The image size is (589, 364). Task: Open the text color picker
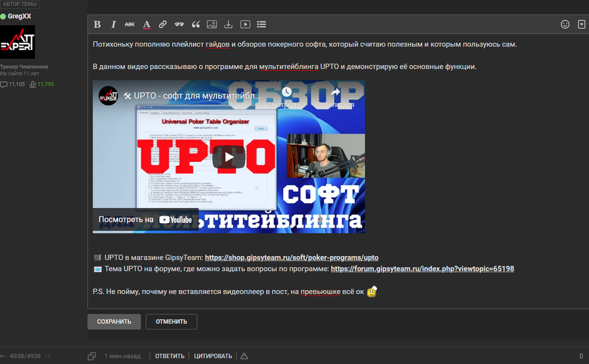(x=147, y=24)
